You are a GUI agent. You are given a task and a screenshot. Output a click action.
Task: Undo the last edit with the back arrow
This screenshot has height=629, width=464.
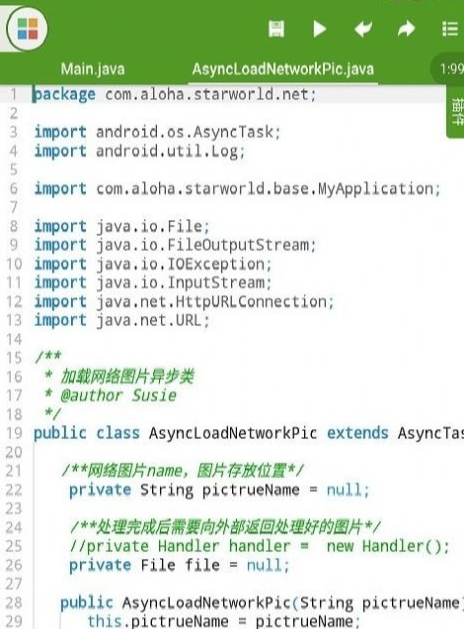click(x=363, y=29)
